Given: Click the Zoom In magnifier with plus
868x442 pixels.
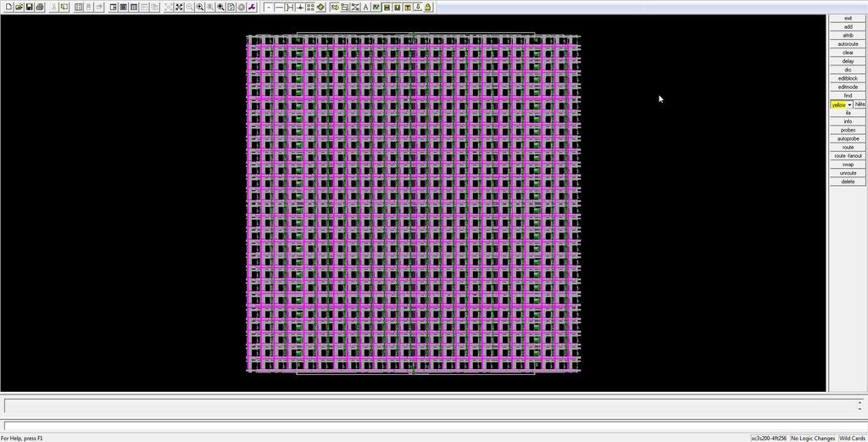Looking at the screenshot, I should tap(200, 7).
